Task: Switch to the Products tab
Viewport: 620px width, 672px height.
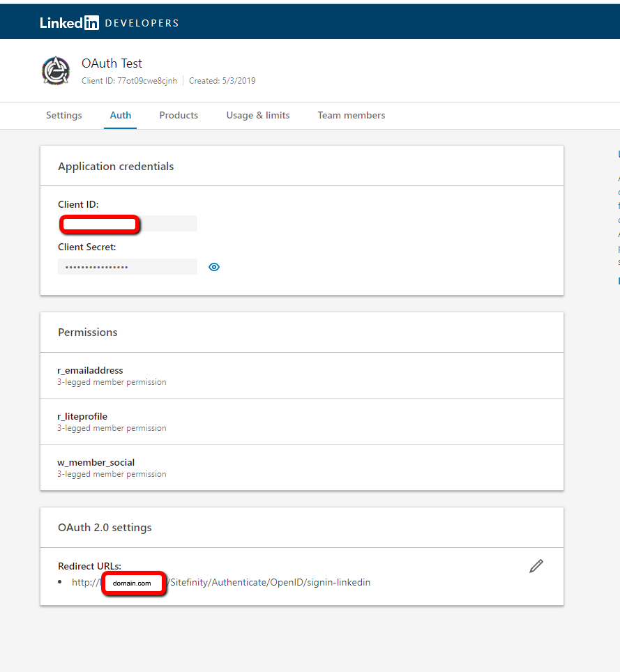Action: click(x=179, y=115)
